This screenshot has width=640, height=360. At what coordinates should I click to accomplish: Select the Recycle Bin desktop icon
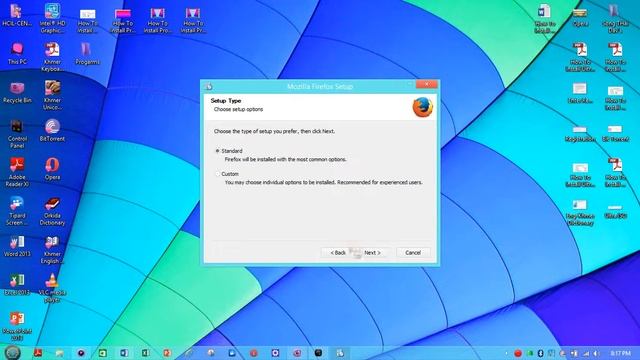(17, 92)
